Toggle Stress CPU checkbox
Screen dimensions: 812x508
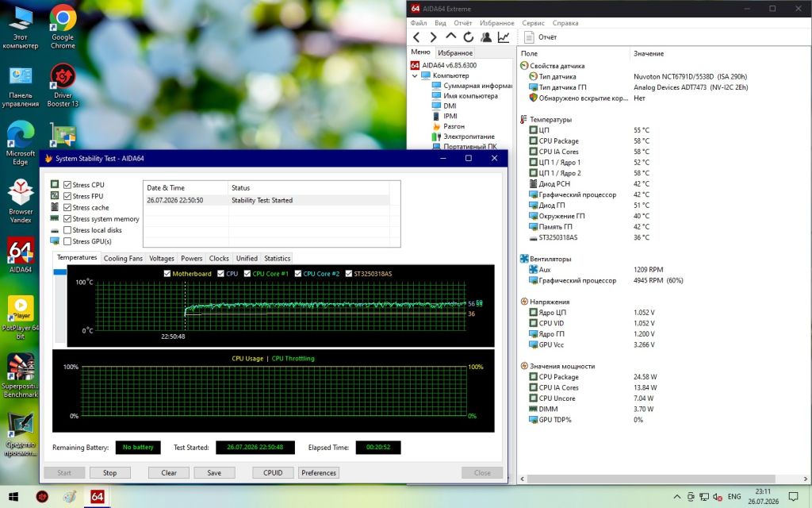(x=67, y=184)
